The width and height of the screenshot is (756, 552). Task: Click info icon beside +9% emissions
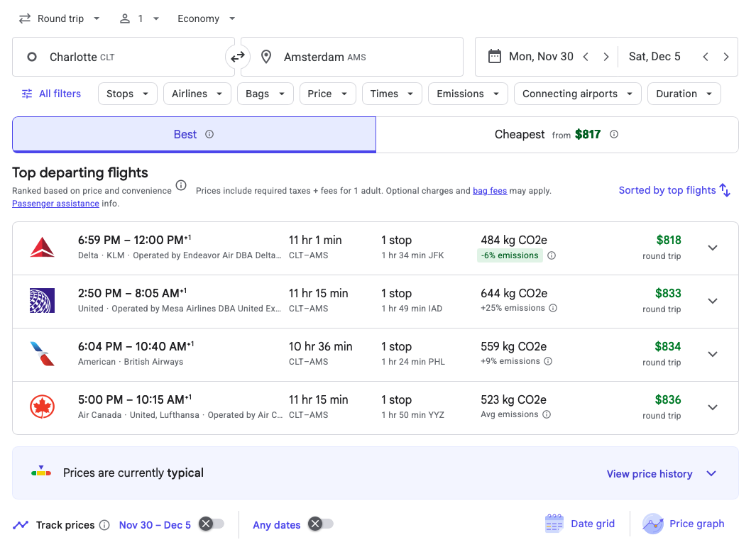548,361
